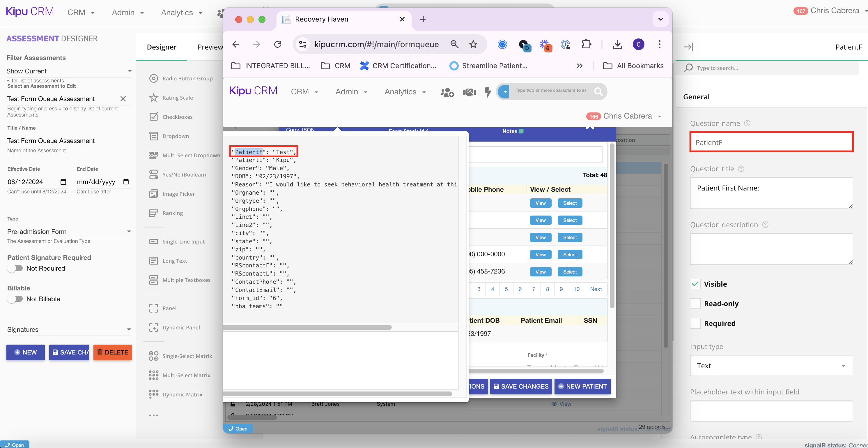Click the Rating Scale star icon

coord(154,98)
